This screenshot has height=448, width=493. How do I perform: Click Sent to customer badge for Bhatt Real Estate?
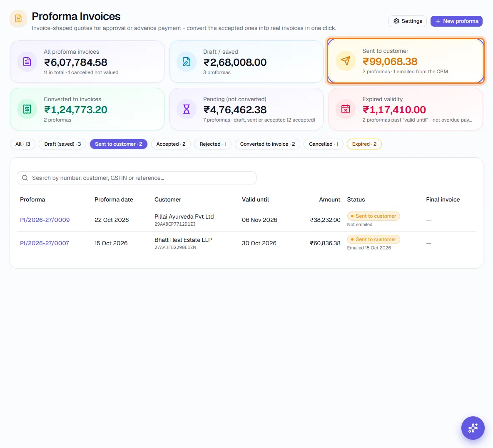pos(373,239)
